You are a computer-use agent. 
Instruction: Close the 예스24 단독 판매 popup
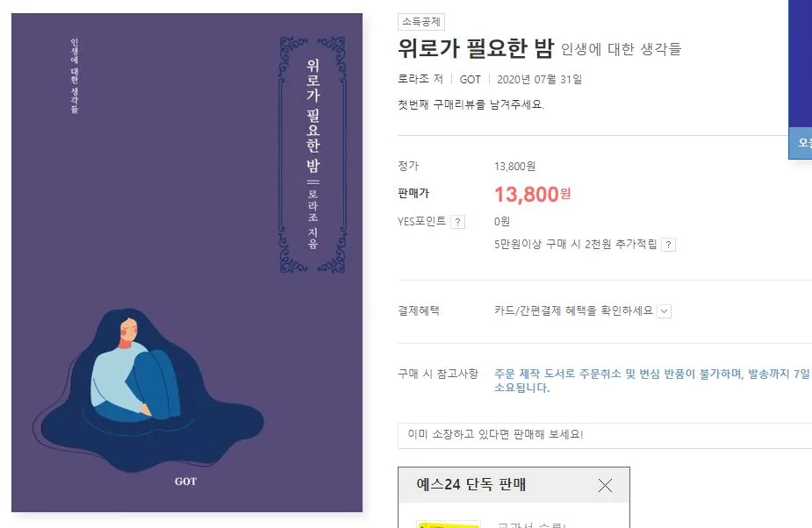point(605,485)
